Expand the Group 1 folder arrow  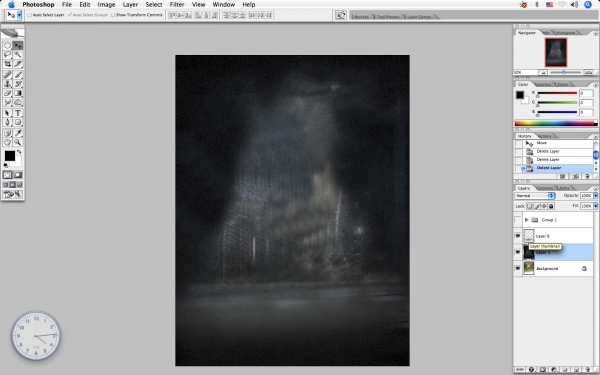coord(527,220)
